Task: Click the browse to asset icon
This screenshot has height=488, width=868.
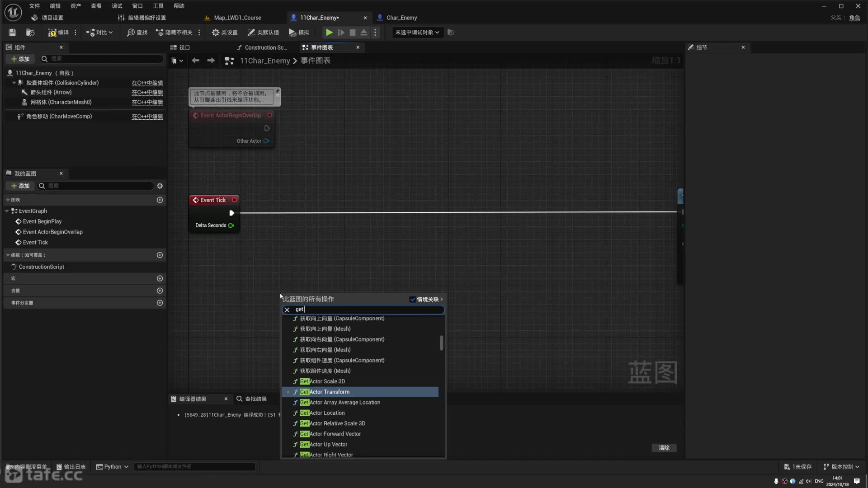Action: (30, 32)
